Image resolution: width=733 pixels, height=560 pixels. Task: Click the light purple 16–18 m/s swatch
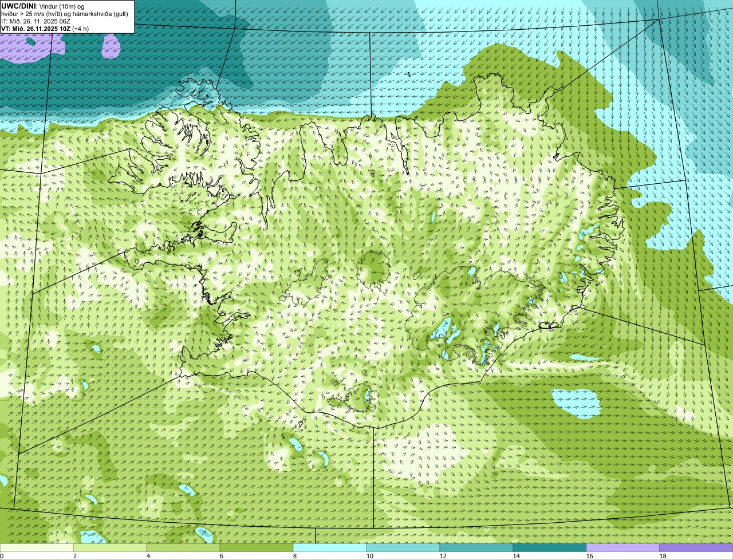coord(623,548)
